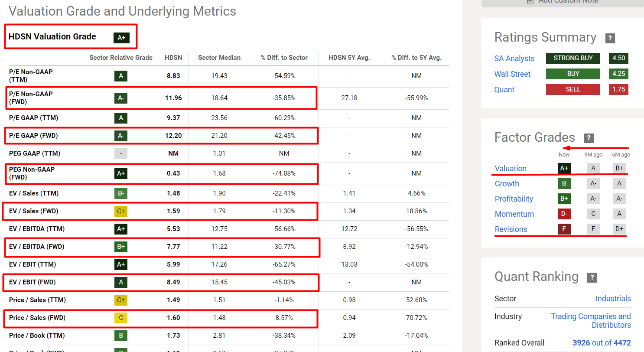Click the B grade badge for Price / Book (TTM)

tap(121, 336)
